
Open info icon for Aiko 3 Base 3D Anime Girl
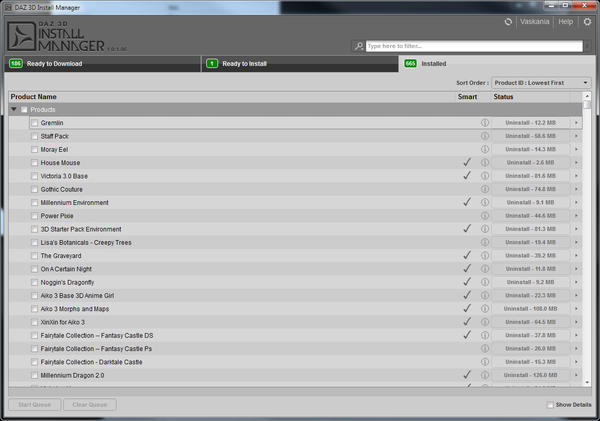pyautogui.click(x=485, y=295)
